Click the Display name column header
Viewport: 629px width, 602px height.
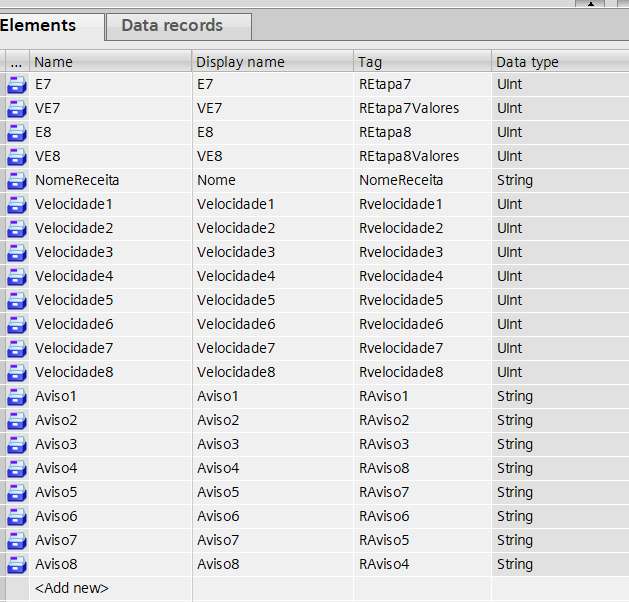(272, 62)
